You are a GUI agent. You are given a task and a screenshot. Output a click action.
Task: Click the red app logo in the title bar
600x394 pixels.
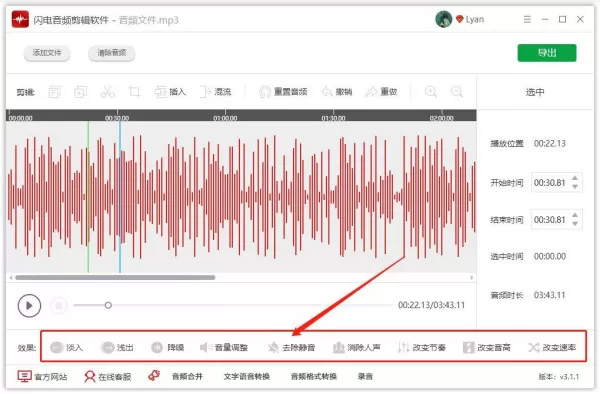pos(20,19)
